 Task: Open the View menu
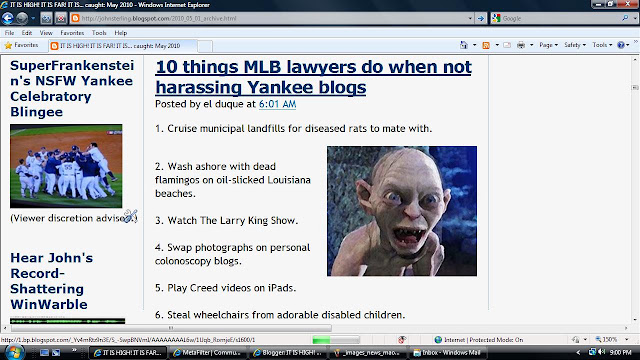(x=46, y=33)
